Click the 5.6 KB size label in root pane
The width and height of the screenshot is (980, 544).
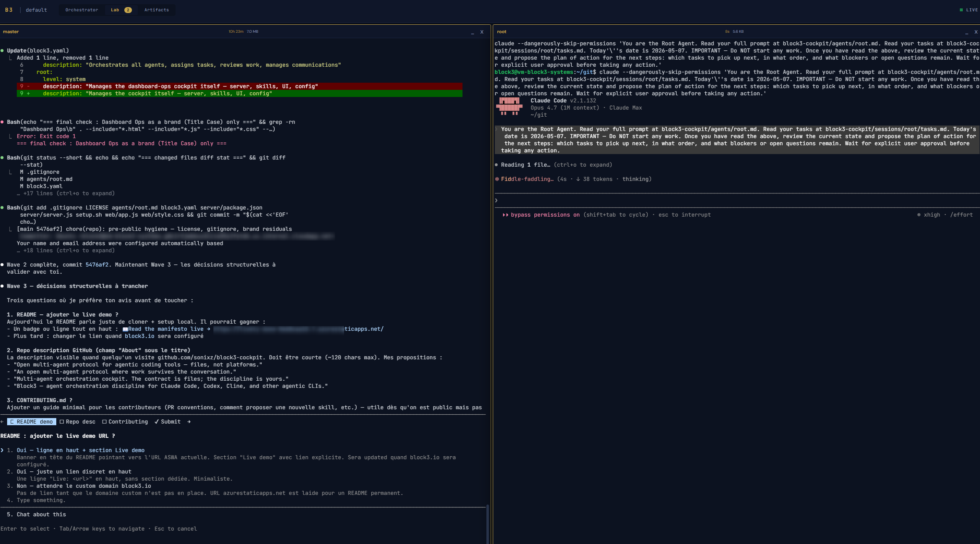tap(738, 31)
